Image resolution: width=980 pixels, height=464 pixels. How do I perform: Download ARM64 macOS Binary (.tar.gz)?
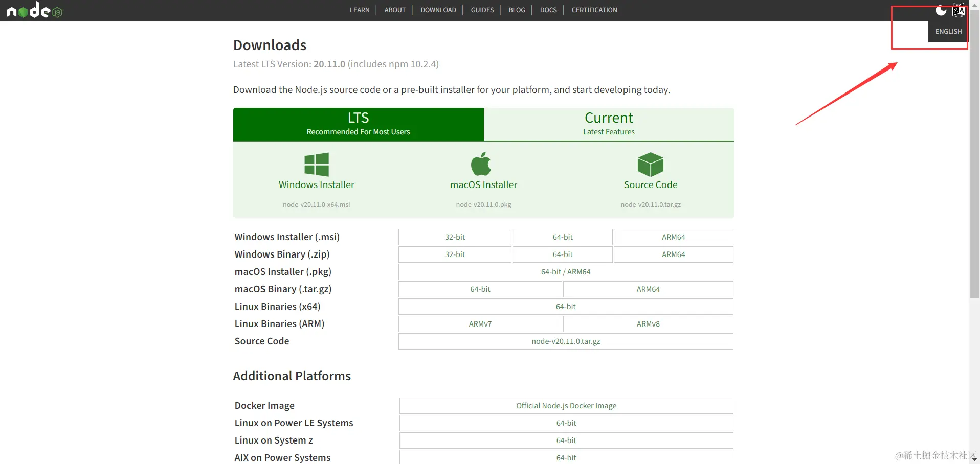click(648, 289)
